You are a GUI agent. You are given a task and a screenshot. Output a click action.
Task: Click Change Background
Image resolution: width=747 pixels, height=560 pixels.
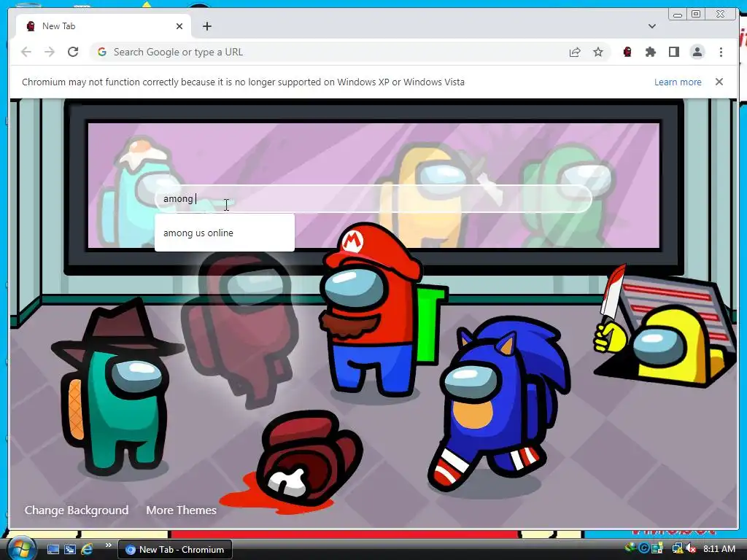[x=77, y=510]
